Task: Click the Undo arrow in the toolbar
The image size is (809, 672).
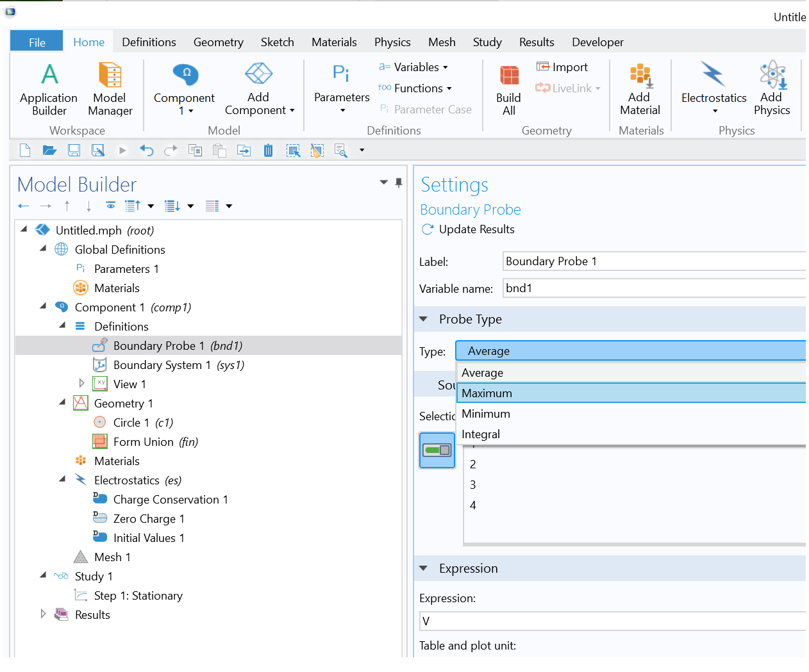Action: coord(147,151)
